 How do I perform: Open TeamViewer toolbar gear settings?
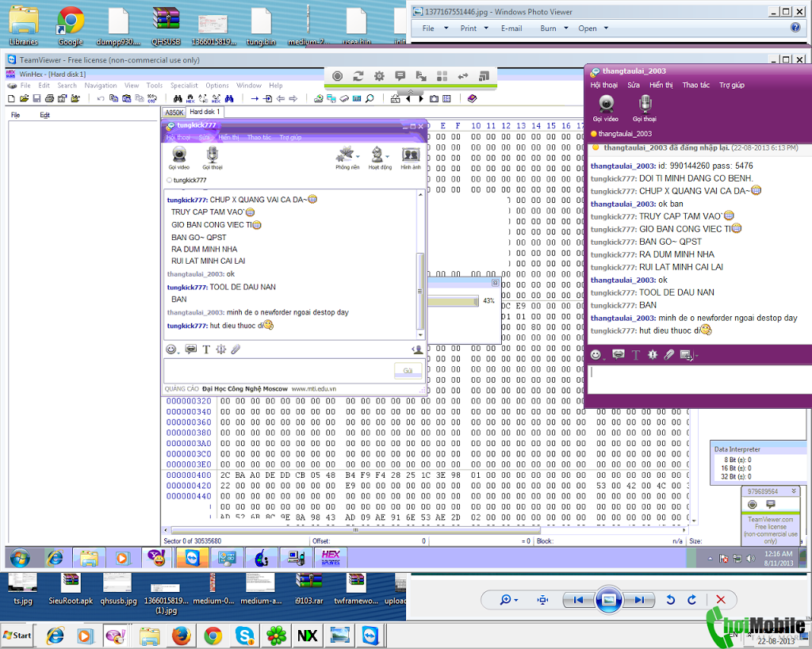[379, 76]
